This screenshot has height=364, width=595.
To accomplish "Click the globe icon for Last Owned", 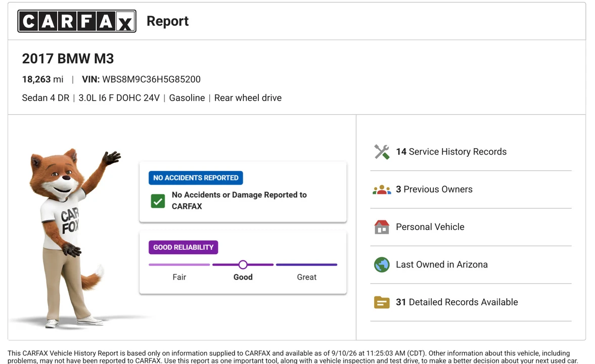I will tap(382, 264).
